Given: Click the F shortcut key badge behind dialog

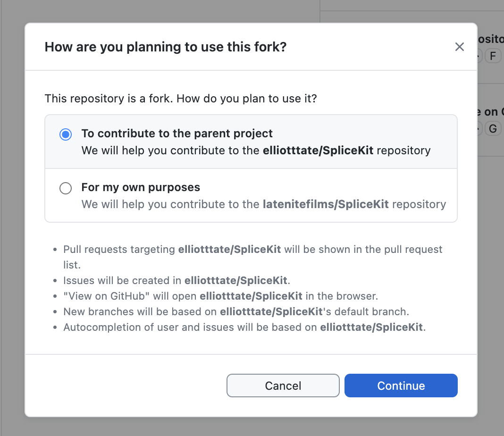Looking at the screenshot, I should click(493, 56).
